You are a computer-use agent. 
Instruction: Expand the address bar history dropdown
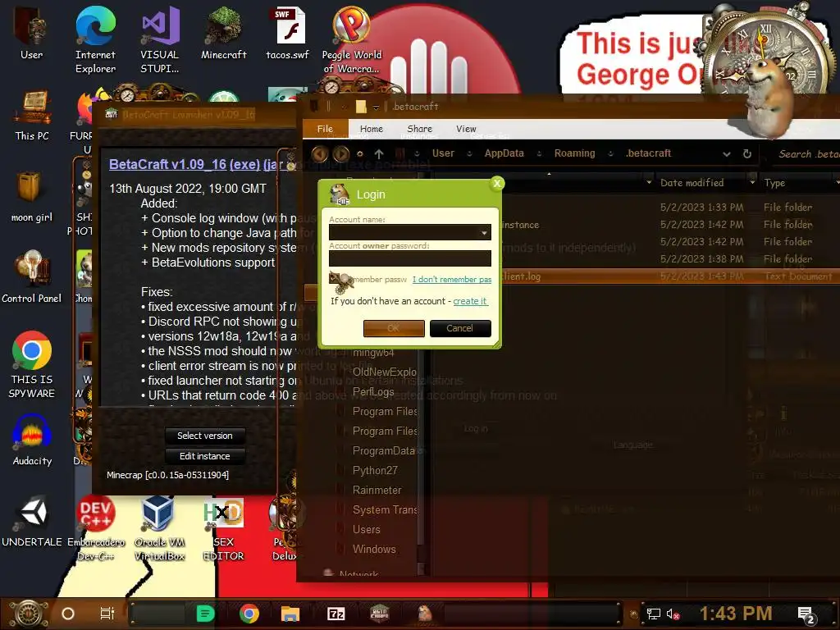coord(727,153)
